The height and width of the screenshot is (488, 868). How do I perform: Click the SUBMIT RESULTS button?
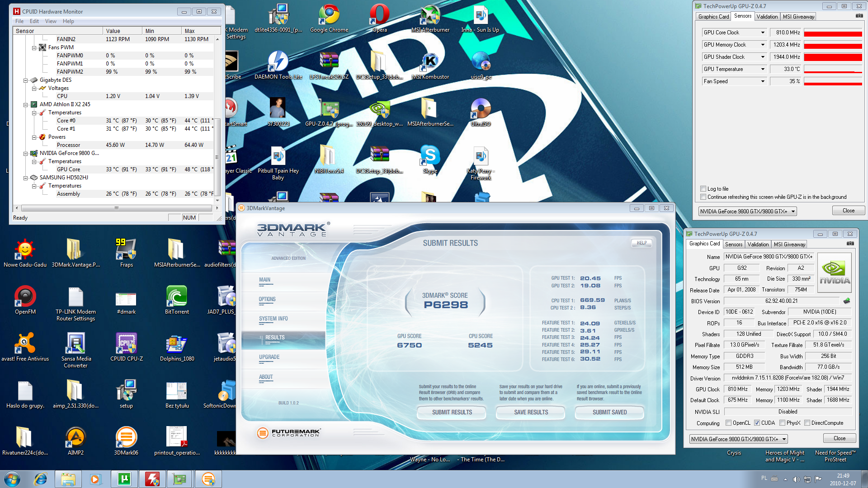(452, 412)
